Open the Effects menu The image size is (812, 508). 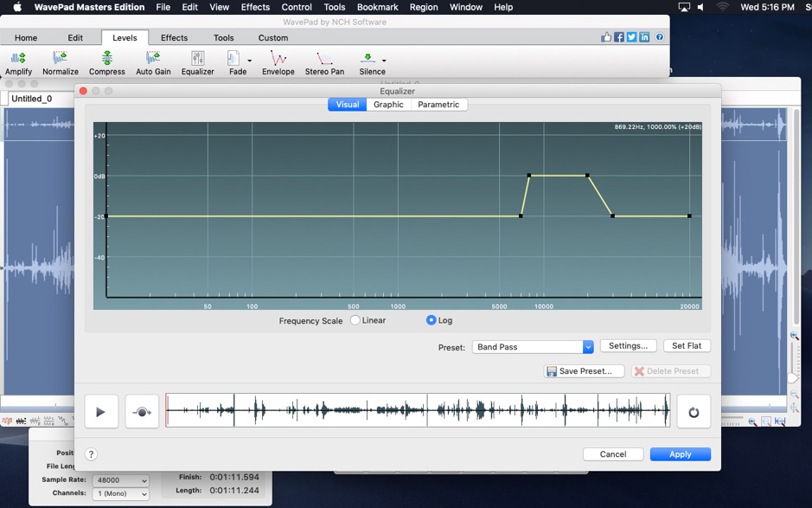tap(254, 7)
